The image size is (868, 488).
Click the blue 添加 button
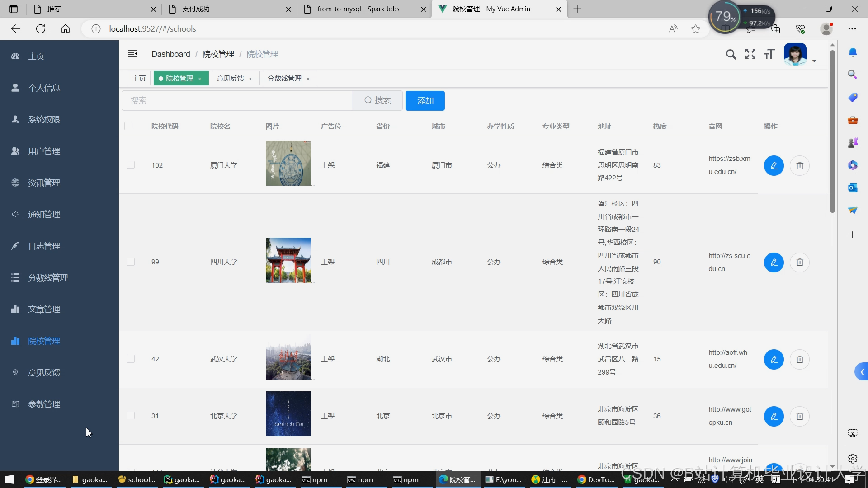(x=425, y=100)
